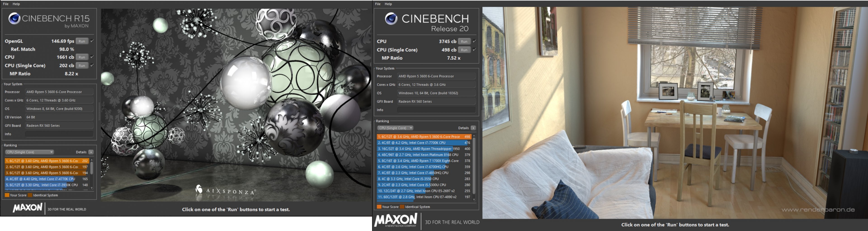This screenshot has height=231, width=868.
Task: Click Identical System swatch in R20 legend
Action: (402, 207)
